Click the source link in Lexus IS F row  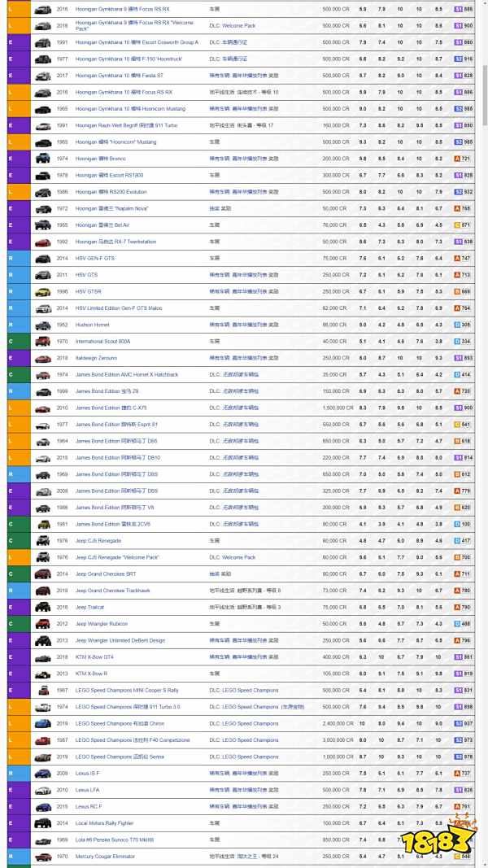(244, 774)
